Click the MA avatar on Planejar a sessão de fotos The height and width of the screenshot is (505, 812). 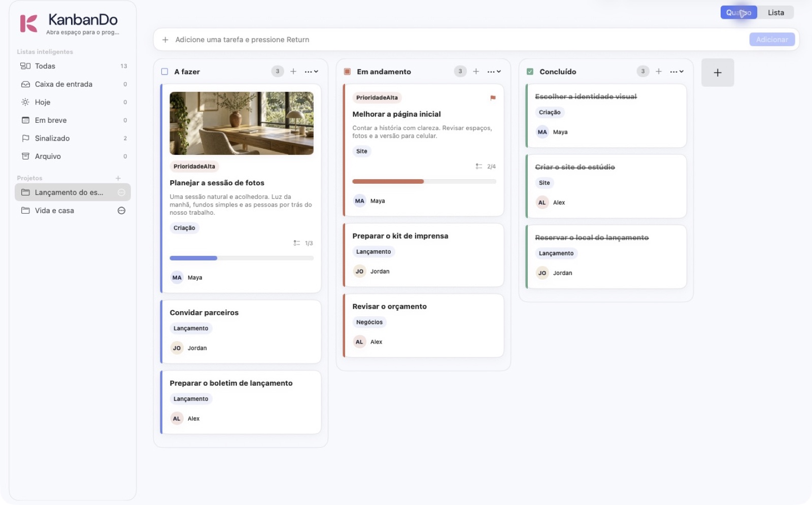click(x=177, y=278)
